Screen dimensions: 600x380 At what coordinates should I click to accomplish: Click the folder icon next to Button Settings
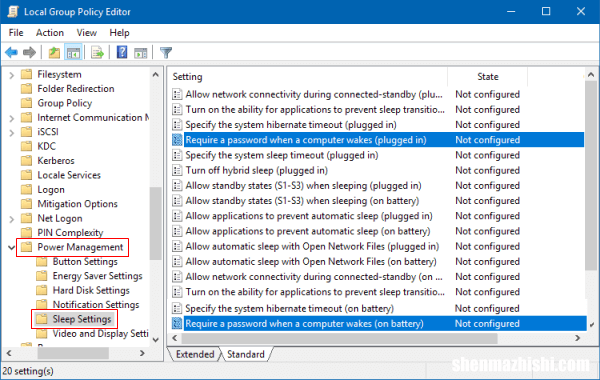pos(41,262)
